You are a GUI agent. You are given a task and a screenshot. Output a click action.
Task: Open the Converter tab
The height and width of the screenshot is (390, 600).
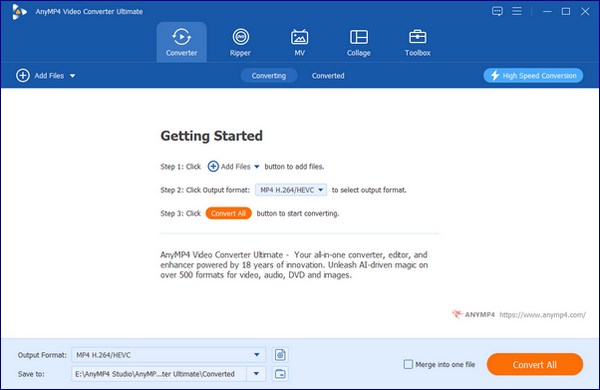click(x=181, y=42)
